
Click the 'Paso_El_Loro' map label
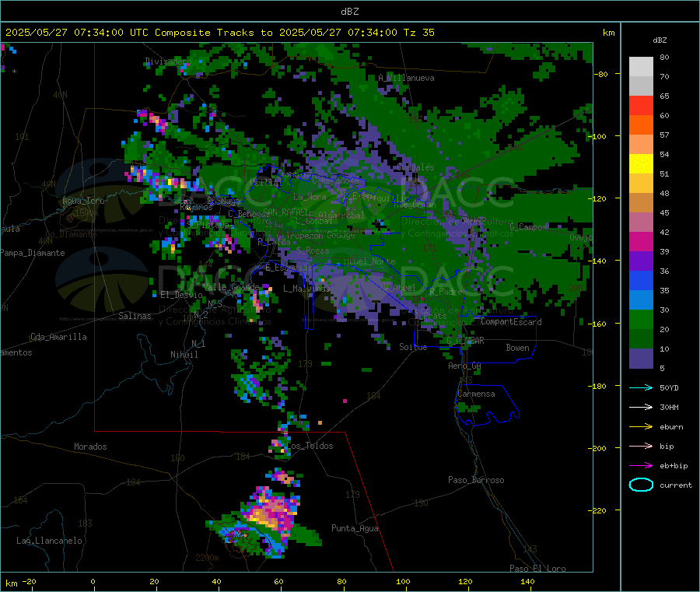(x=538, y=569)
